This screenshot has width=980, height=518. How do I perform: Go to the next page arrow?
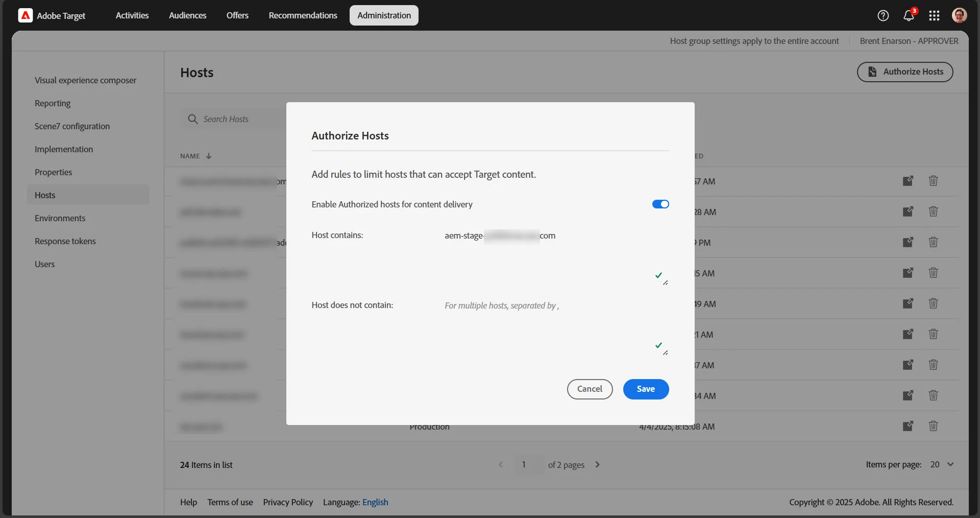[597, 464]
